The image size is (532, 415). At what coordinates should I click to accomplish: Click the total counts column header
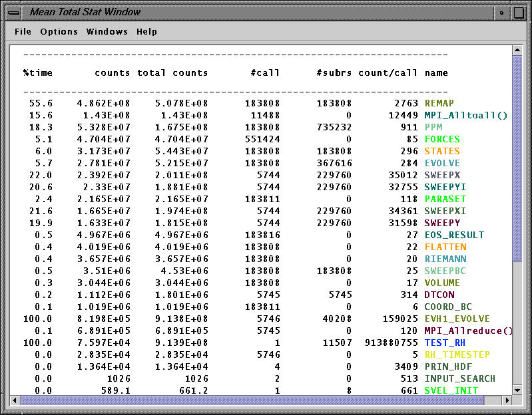click(x=172, y=73)
